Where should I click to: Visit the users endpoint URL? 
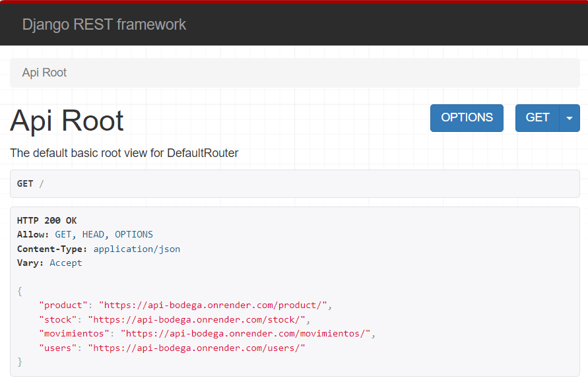click(197, 348)
